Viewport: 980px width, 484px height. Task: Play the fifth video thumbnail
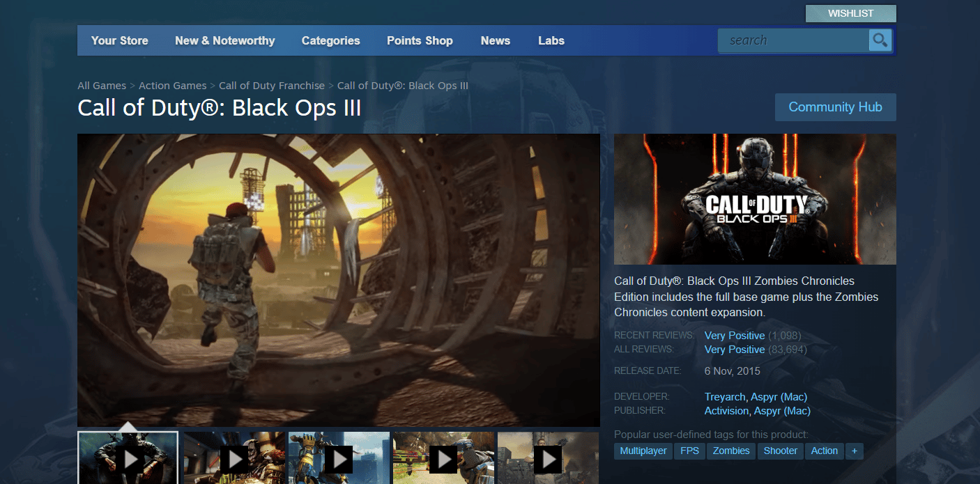(x=548, y=458)
